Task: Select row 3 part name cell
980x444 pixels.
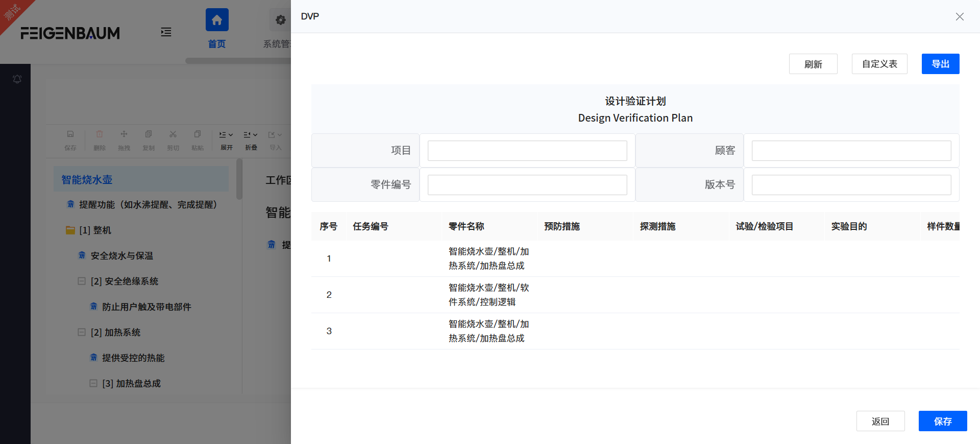Action: pyautogui.click(x=489, y=331)
